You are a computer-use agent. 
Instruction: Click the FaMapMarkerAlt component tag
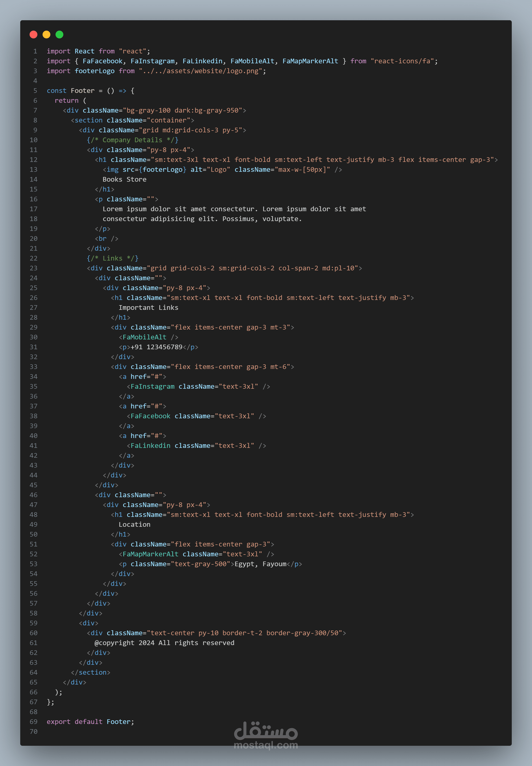click(x=150, y=554)
